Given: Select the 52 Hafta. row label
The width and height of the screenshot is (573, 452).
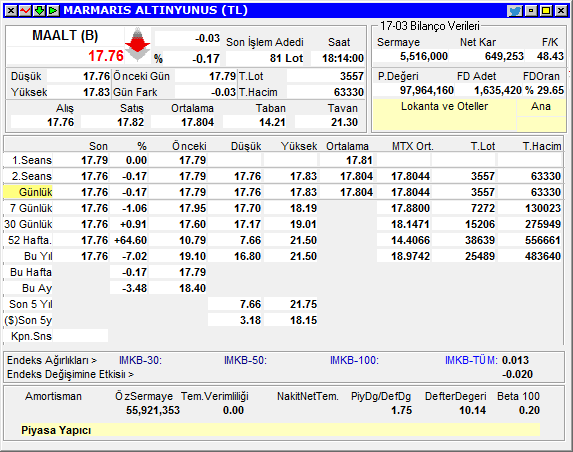Looking at the screenshot, I should [30, 240].
